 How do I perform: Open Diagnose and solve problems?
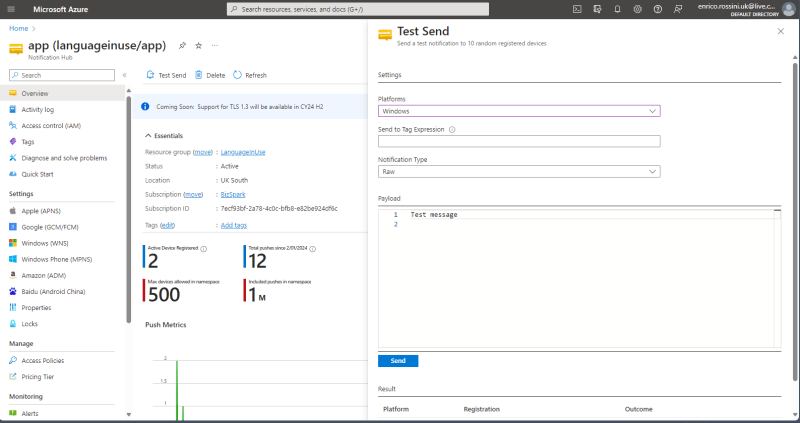point(62,158)
